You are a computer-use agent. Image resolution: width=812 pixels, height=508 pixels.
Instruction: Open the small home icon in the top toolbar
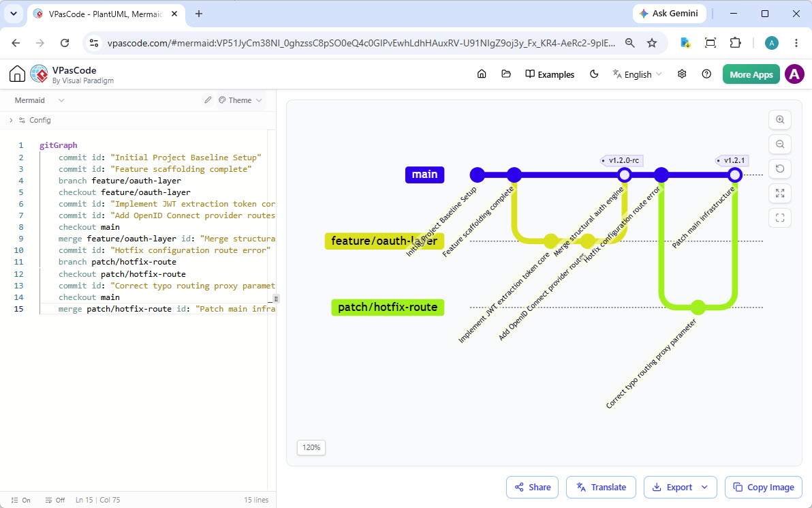tap(482, 74)
